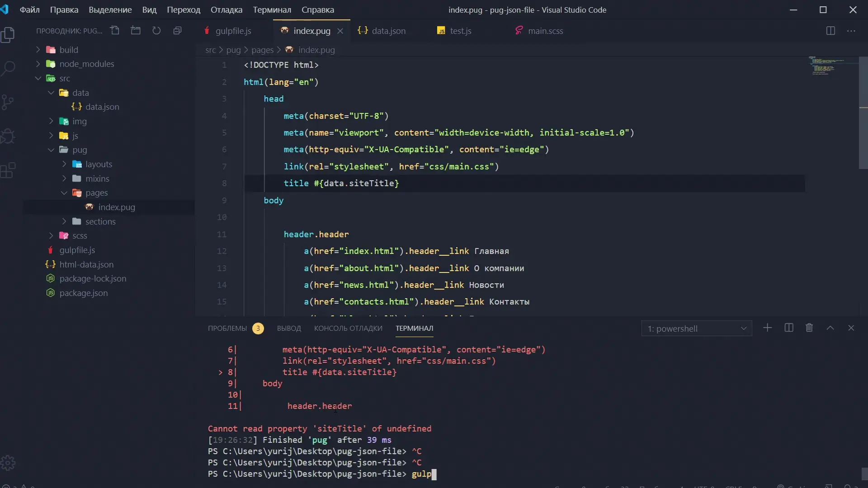
Task: Split the terminal pane
Action: (x=789, y=328)
